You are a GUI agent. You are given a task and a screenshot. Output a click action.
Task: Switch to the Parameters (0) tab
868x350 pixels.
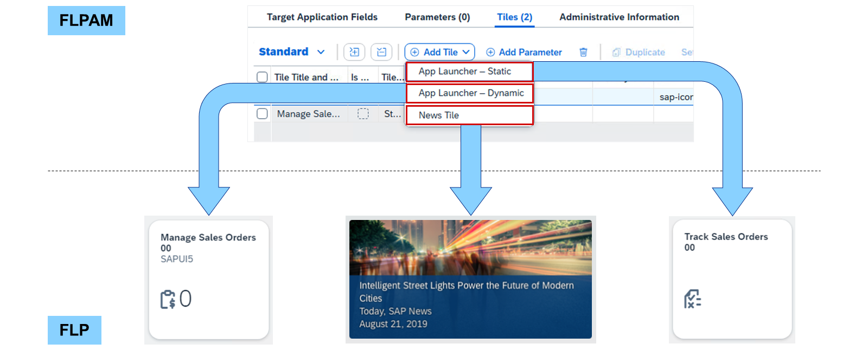point(437,17)
